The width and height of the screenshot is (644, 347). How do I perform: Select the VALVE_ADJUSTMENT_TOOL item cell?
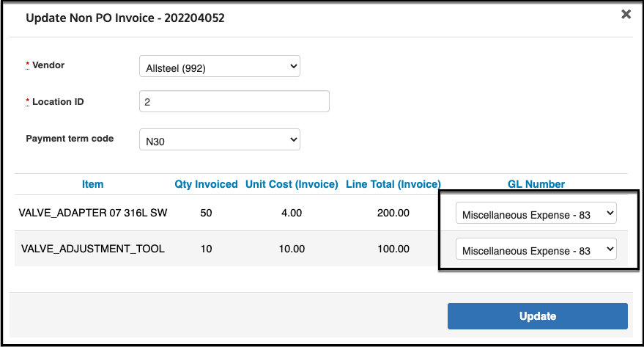pyautogui.click(x=93, y=249)
